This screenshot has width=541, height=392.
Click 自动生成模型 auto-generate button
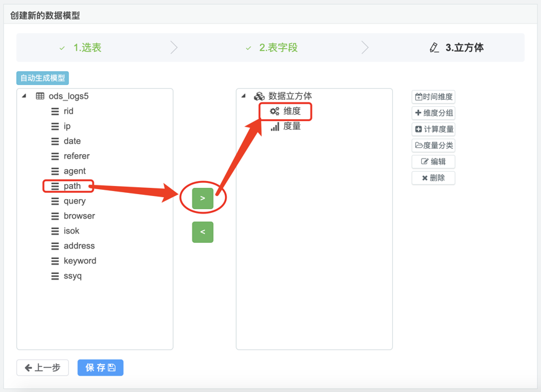coord(42,78)
